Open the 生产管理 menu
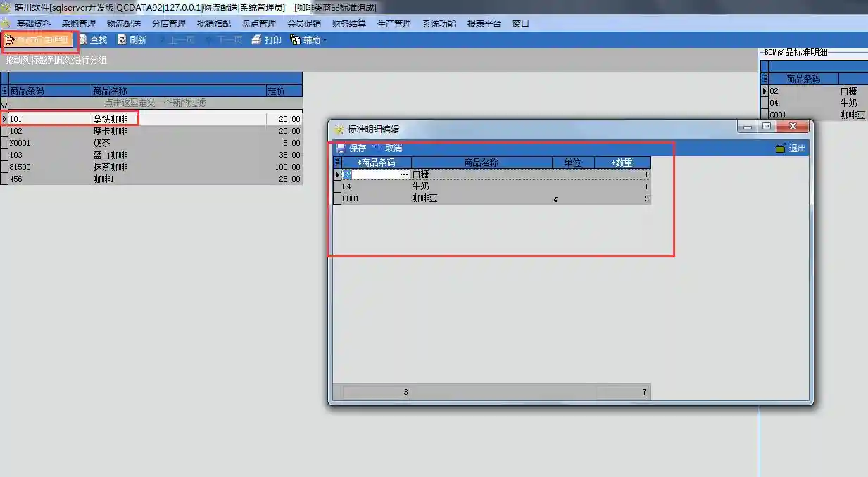 pyautogui.click(x=394, y=23)
